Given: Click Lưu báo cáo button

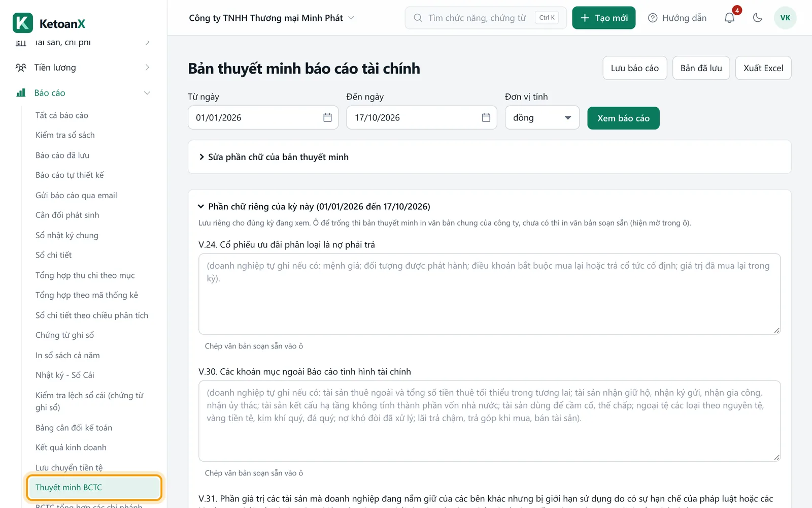Looking at the screenshot, I should click(x=634, y=68).
